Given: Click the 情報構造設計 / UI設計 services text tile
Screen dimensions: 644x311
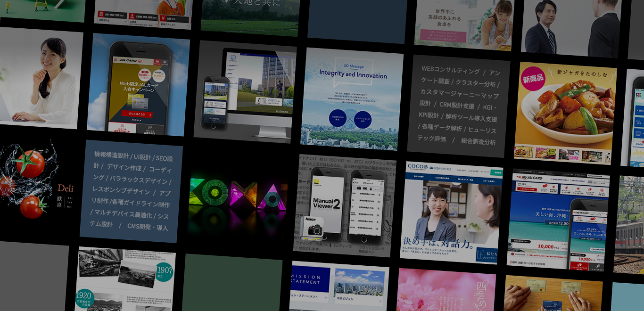Looking at the screenshot, I should coord(131,191).
